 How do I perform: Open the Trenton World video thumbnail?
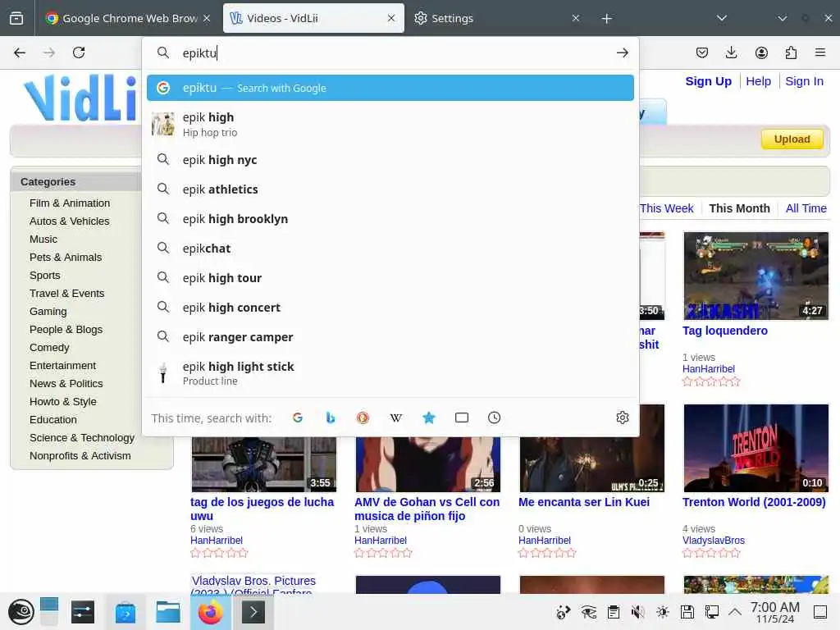point(756,448)
